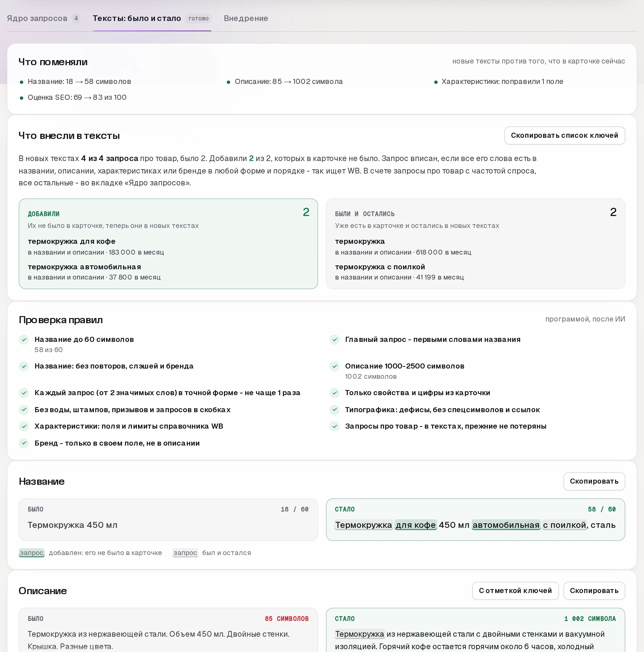Image resolution: width=644 pixels, height=652 pixels.
Task: Click the 618 000 в месяц frequency line
Action: [403, 252]
